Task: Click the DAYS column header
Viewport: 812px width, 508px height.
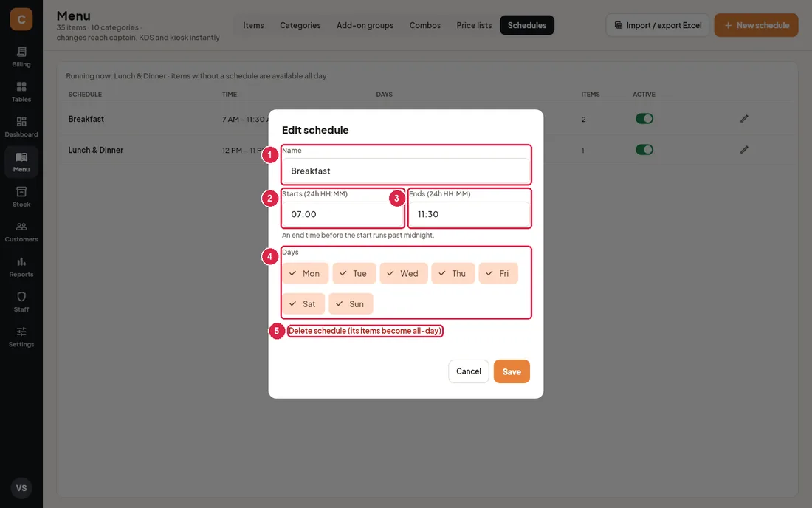Action: tap(385, 95)
